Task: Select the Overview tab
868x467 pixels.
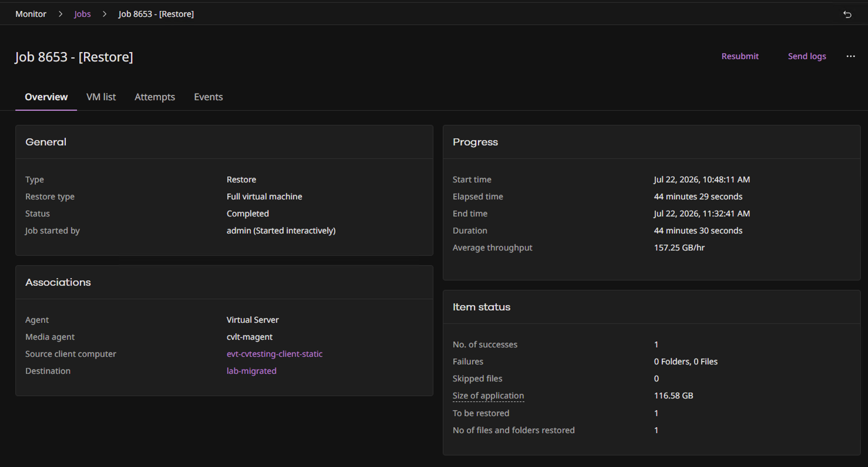Action: pos(46,97)
